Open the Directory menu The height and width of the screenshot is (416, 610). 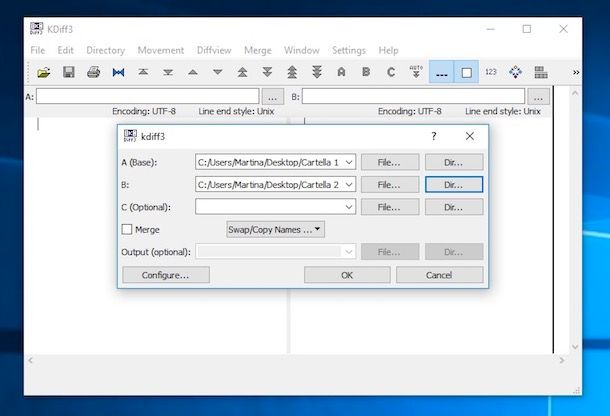pos(105,50)
